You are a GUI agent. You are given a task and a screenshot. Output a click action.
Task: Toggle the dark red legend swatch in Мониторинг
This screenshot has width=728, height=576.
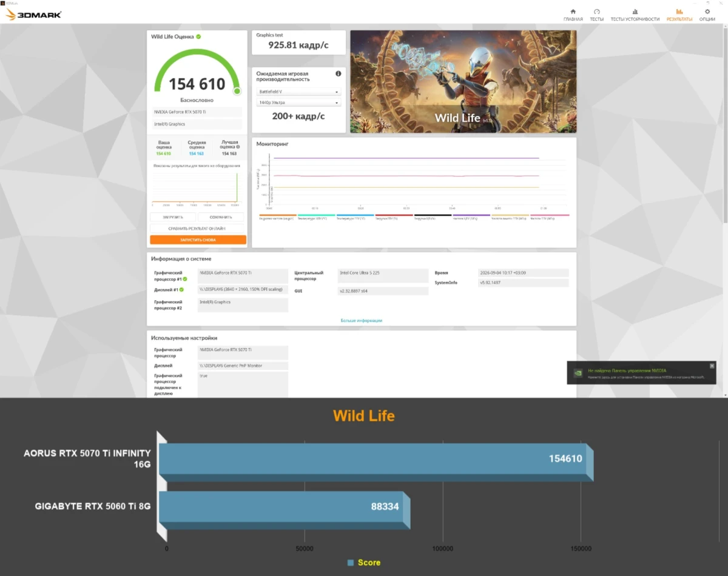(x=394, y=215)
